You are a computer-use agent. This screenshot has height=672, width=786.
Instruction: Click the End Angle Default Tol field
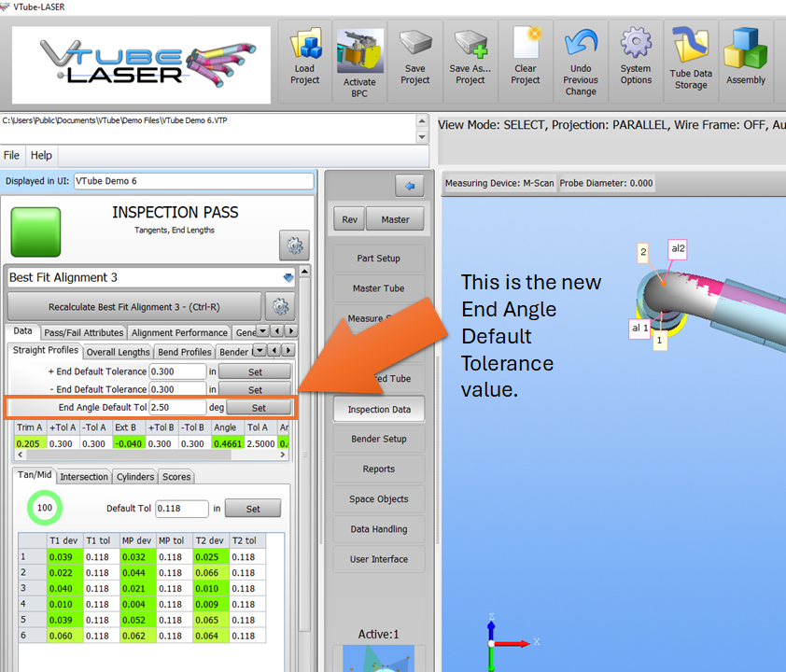[177, 408]
